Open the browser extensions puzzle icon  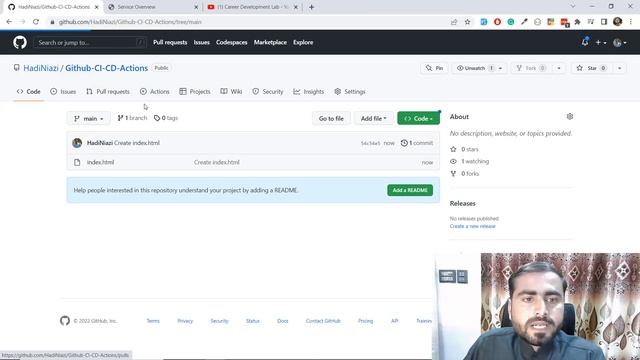577,22
